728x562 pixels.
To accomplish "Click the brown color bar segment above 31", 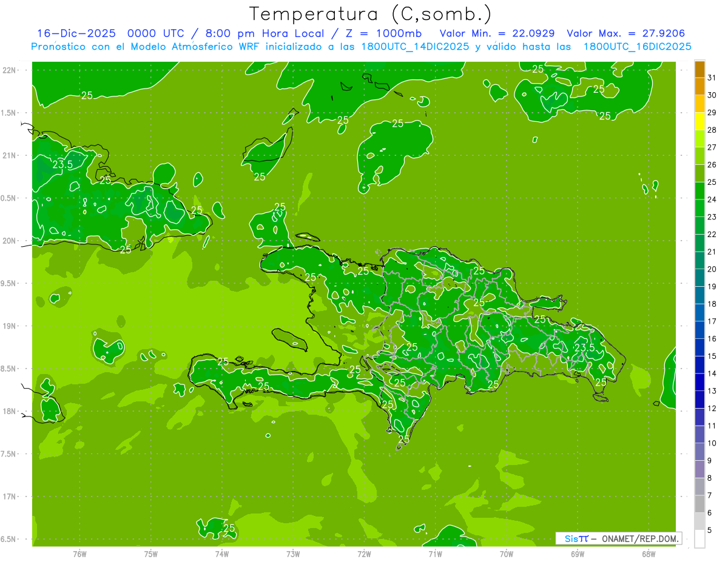I will click(699, 69).
